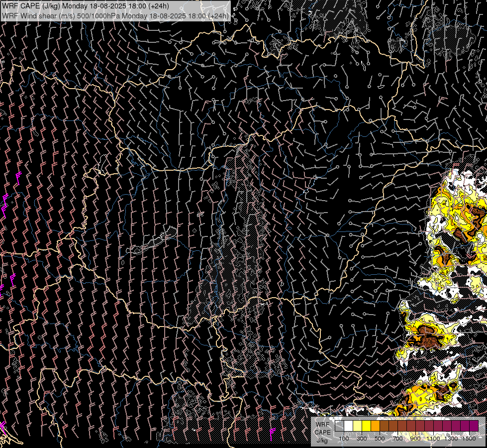Click the 500 label on the legend
This screenshot has width=487, height=448.
coord(380,439)
